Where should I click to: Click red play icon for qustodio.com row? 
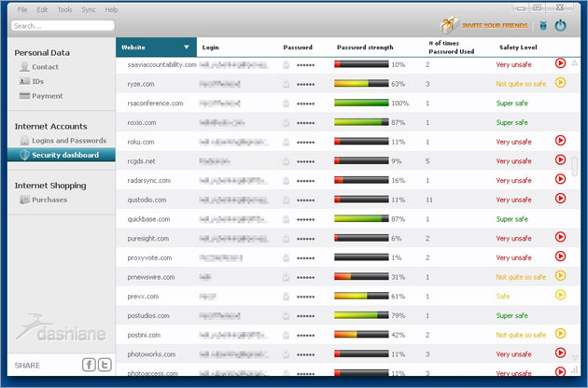tap(560, 199)
